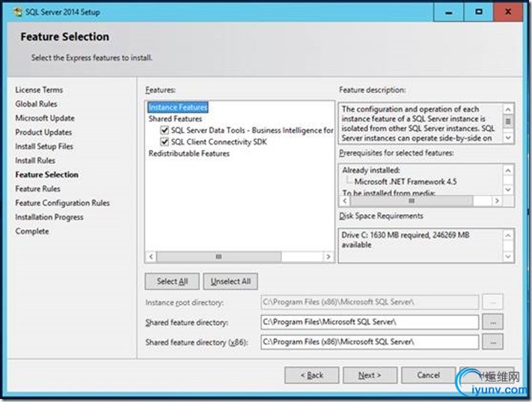Minimize the SQL Server 2014 Setup window
The image size is (532, 402).
(x=448, y=12)
